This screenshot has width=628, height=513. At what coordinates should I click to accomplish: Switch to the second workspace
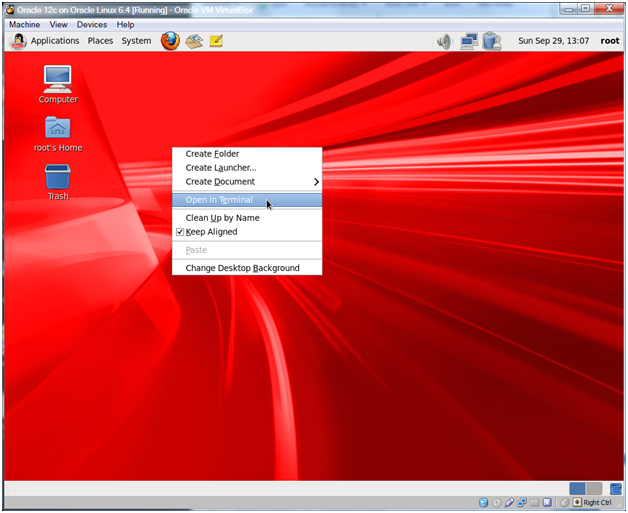point(594,489)
